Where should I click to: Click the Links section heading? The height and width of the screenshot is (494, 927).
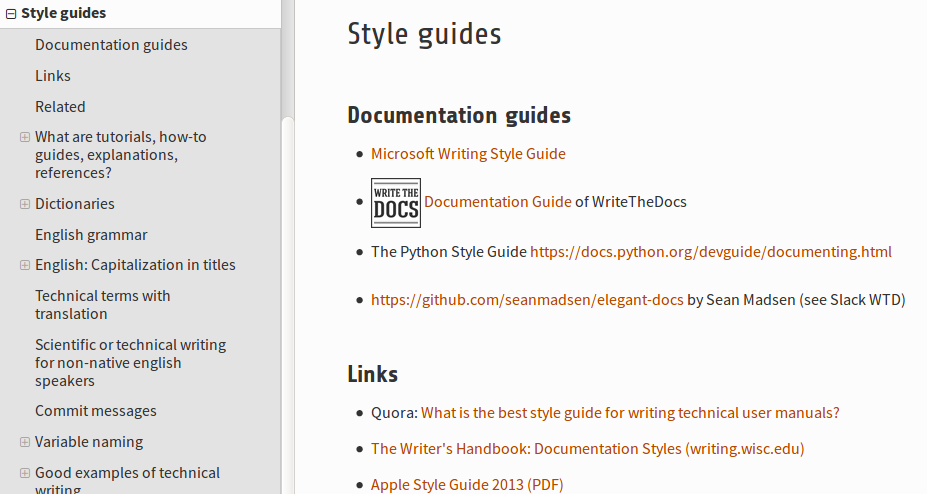pyautogui.click(x=372, y=374)
